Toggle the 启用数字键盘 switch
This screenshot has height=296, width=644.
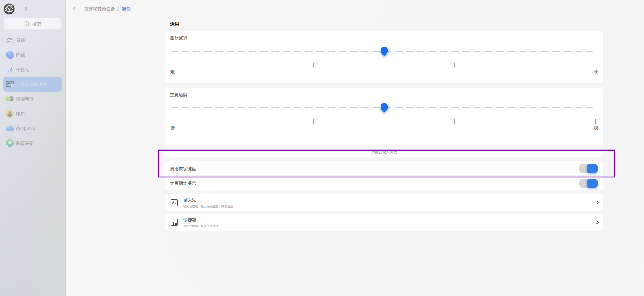(588, 169)
